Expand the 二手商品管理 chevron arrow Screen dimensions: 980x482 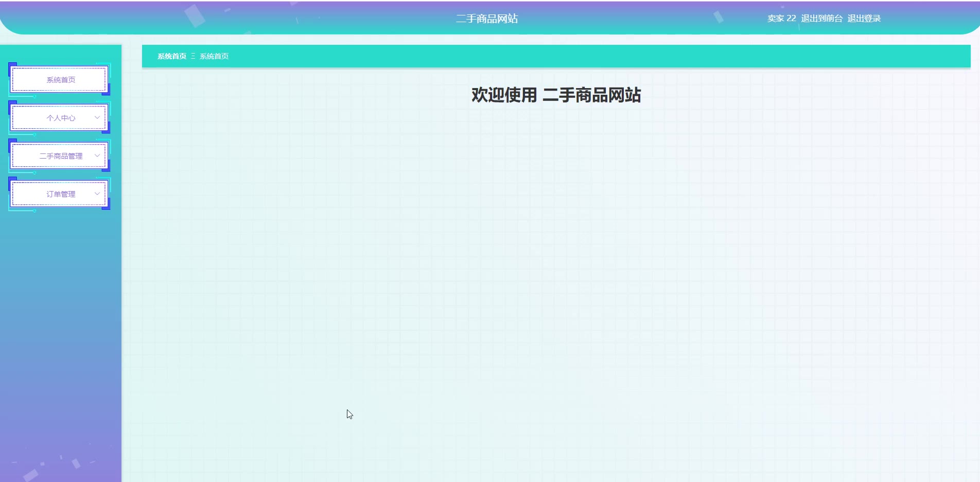point(97,156)
